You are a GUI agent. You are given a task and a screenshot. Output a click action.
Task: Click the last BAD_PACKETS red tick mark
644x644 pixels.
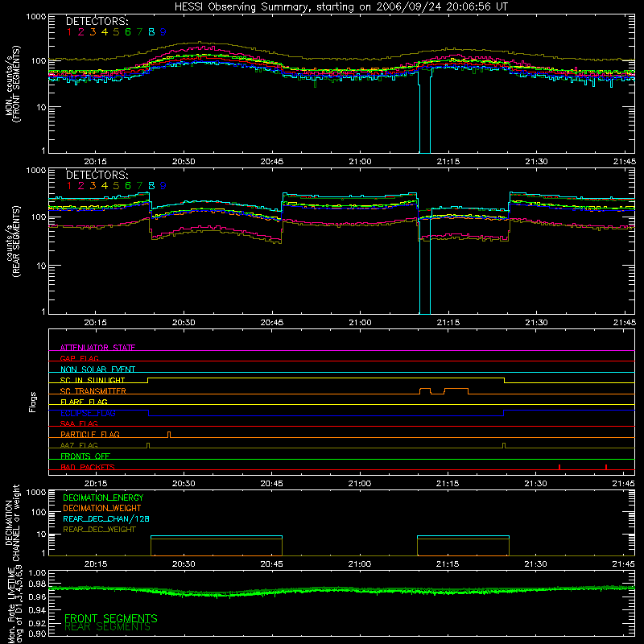[x=606, y=467]
